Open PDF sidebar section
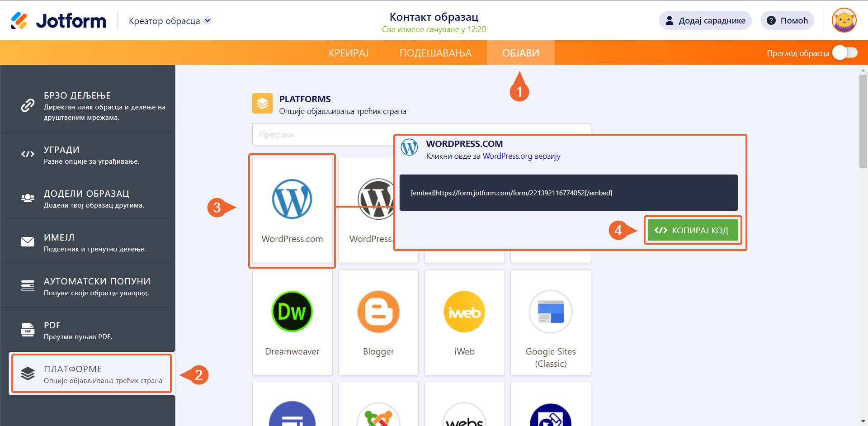868x426 pixels. coord(88,330)
